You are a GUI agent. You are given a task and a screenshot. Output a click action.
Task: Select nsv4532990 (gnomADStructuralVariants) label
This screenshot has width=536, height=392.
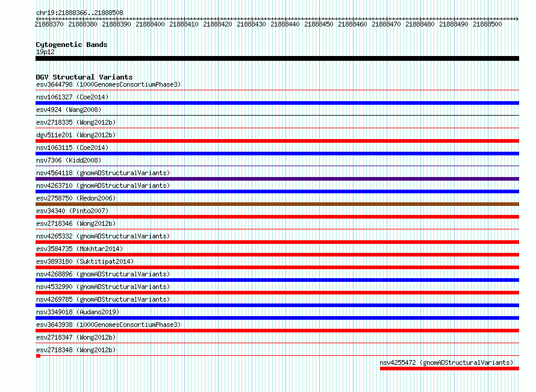click(x=103, y=287)
